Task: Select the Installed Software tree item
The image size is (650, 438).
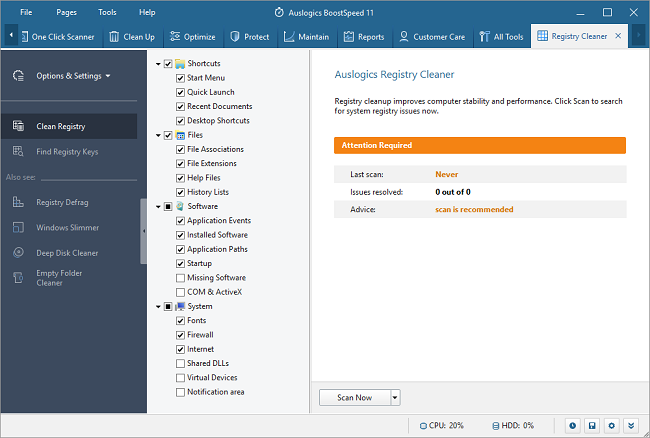Action: click(217, 235)
